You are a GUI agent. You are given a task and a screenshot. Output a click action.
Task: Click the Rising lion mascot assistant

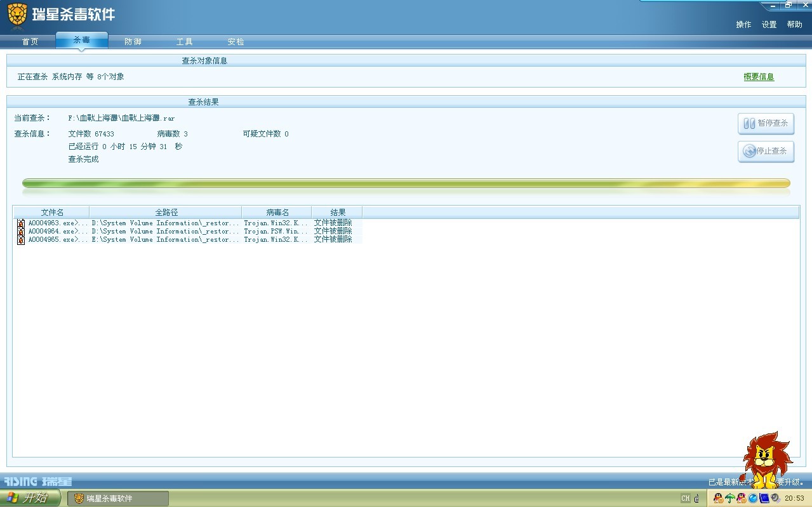(766, 460)
